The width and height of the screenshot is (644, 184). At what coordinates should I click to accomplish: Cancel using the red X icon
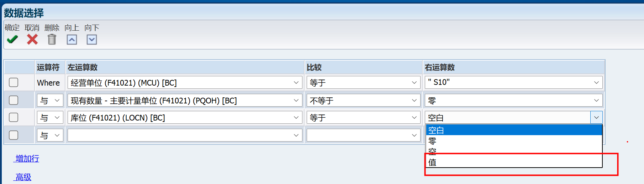coord(32,40)
